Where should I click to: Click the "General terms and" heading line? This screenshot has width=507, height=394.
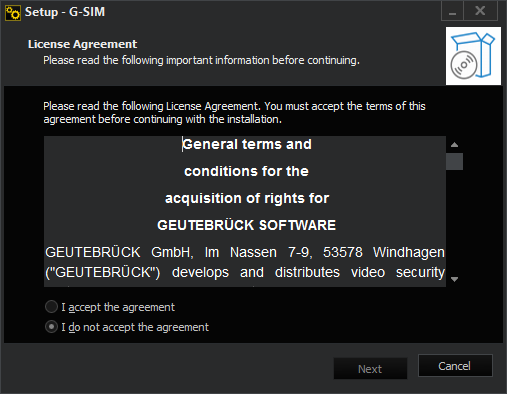click(247, 144)
